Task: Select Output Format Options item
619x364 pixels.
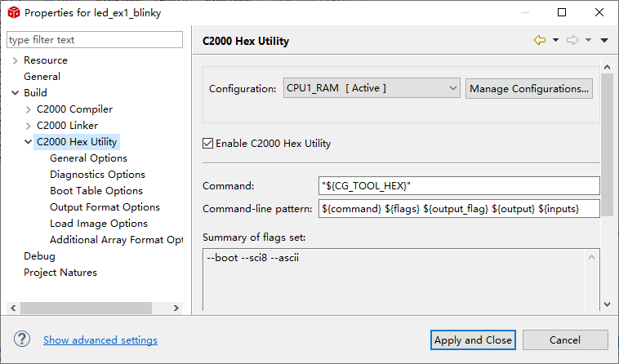Action: click(105, 207)
